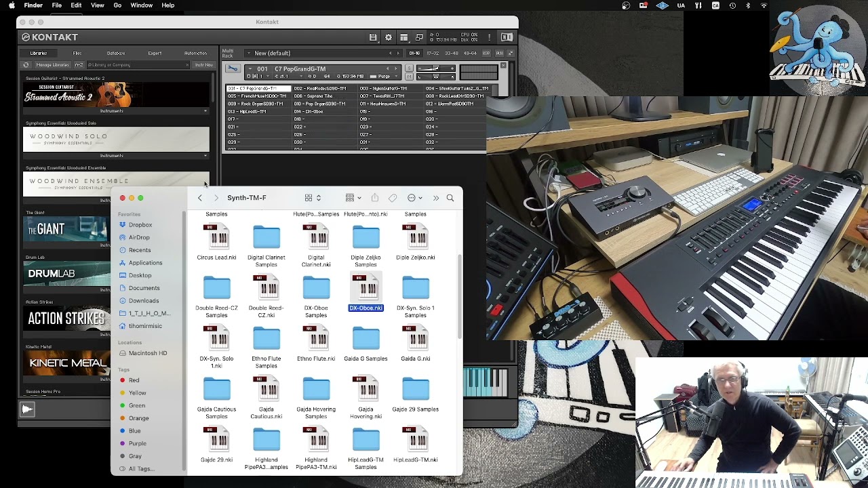Open the Window menu in menu bar
This screenshot has width=868, height=488.
(142, 5)
